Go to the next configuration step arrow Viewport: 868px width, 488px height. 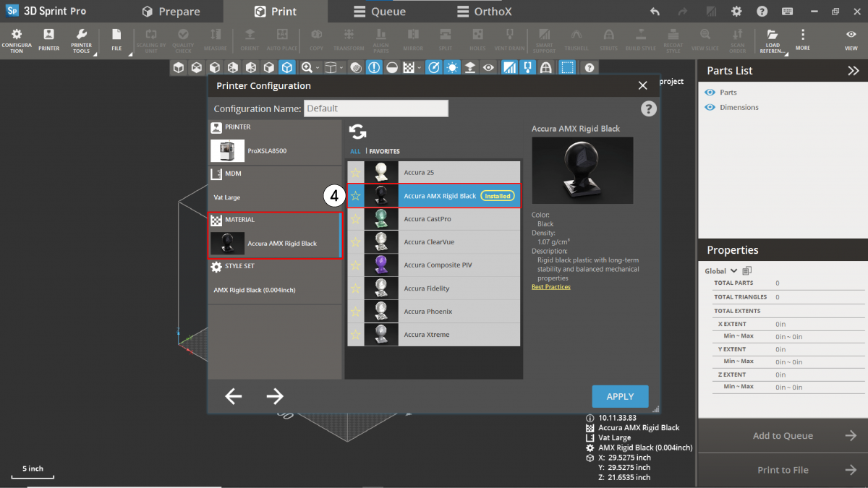275,395
